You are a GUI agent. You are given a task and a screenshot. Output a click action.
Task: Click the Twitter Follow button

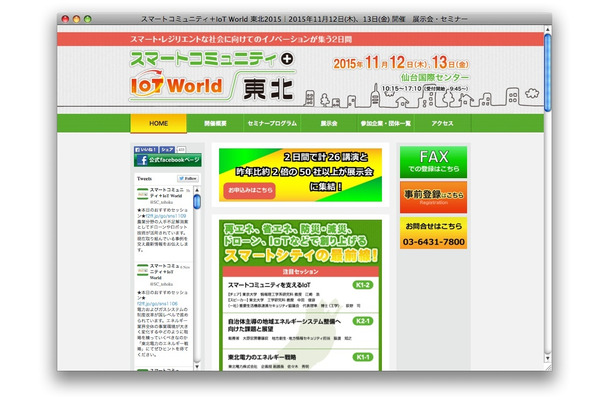tap(188, 178)
